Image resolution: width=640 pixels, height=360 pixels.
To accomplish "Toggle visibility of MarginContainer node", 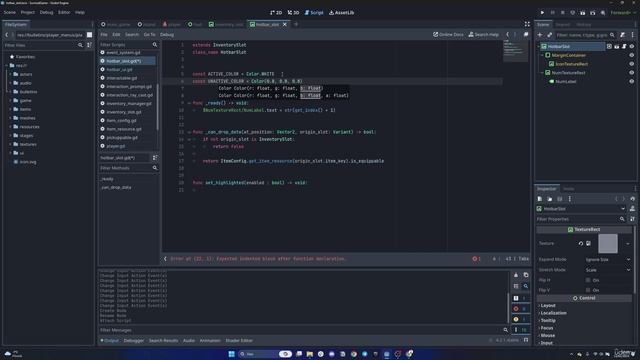I will click(632, 55).
